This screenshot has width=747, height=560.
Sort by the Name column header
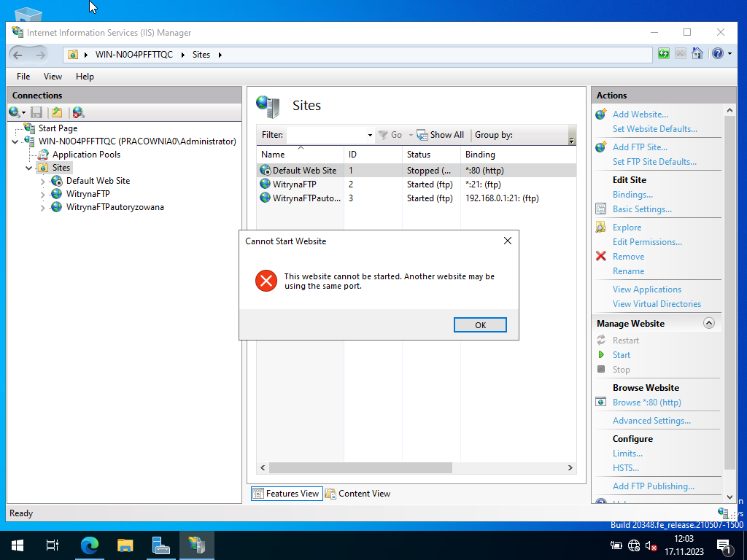300,155
